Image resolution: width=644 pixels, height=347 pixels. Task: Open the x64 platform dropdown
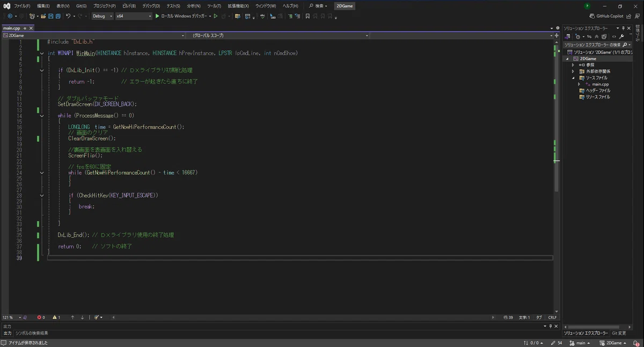coord(134,16)
